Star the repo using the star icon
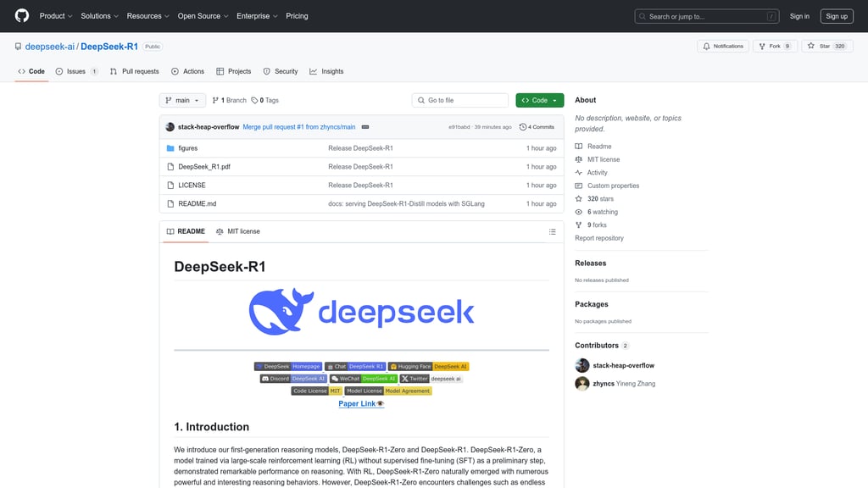 [x=810, y=46]
